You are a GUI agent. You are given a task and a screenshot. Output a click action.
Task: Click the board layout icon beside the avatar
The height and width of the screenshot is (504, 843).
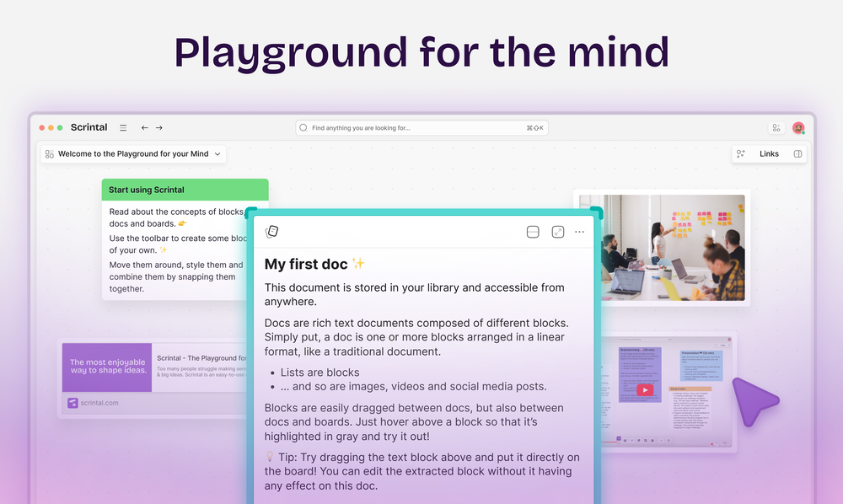pyautogui.click(x=776, y=128)
